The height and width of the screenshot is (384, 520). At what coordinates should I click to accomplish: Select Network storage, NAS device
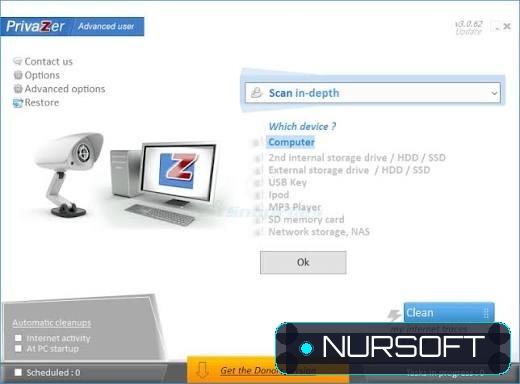[319, 232]
